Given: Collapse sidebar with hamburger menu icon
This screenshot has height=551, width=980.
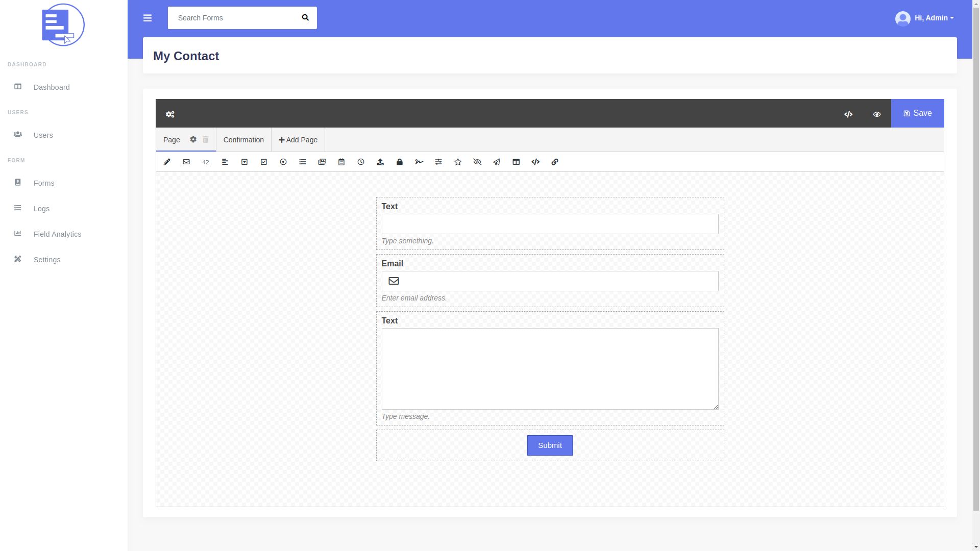Looking at the screenshot, I should pyautogui.click(x=148, y=18).
